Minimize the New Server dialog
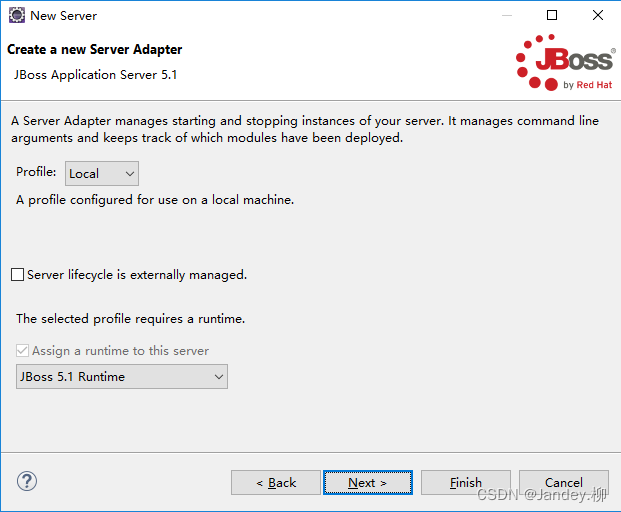Screen dimensions: 621x512 507,15
